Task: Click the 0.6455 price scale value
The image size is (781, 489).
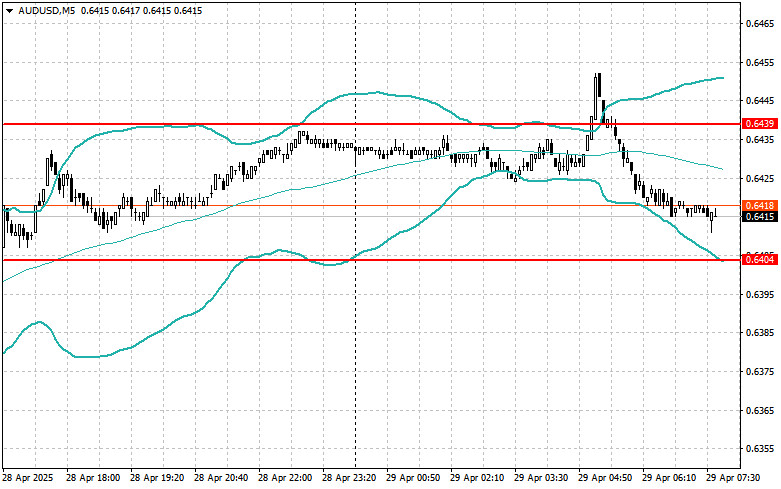Action: (x=760, y=62)
